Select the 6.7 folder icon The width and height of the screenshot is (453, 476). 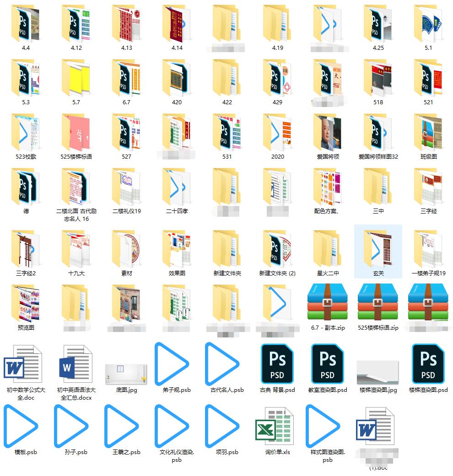(x=126, y=78)
